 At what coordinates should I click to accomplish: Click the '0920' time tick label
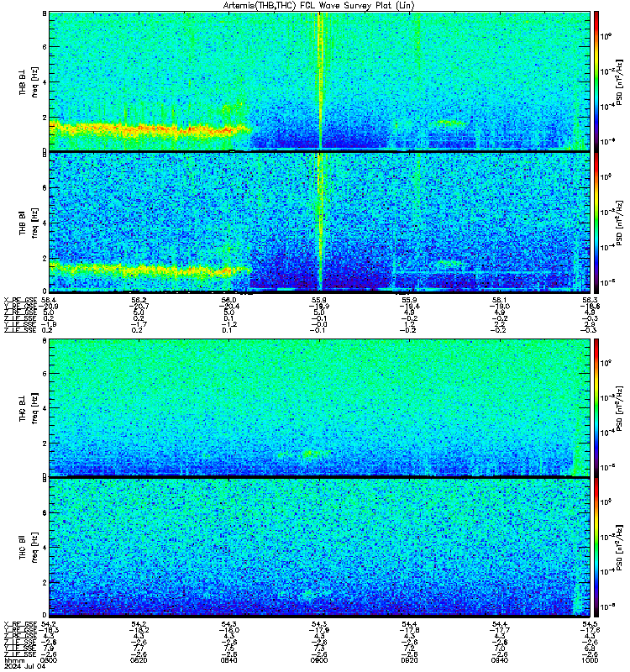[409, 660]
